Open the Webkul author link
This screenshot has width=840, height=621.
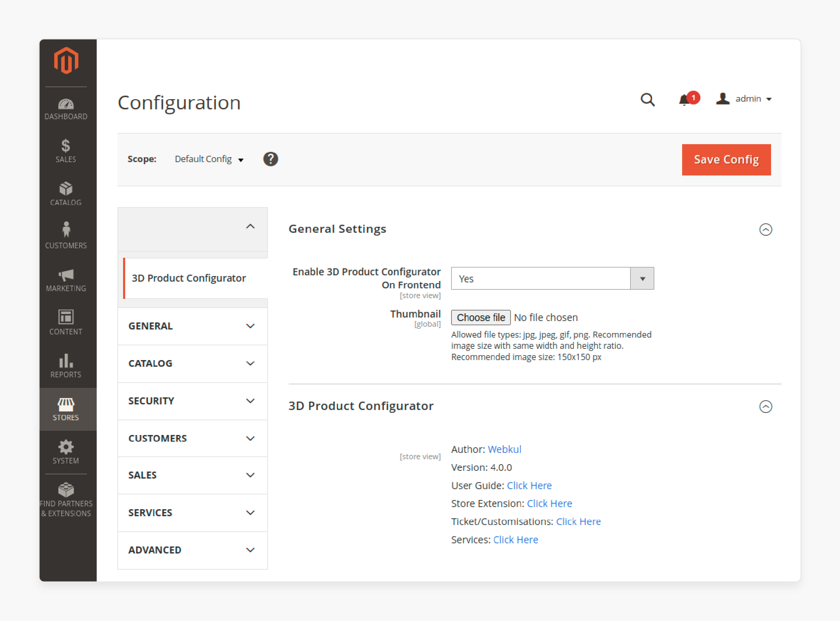504,449
